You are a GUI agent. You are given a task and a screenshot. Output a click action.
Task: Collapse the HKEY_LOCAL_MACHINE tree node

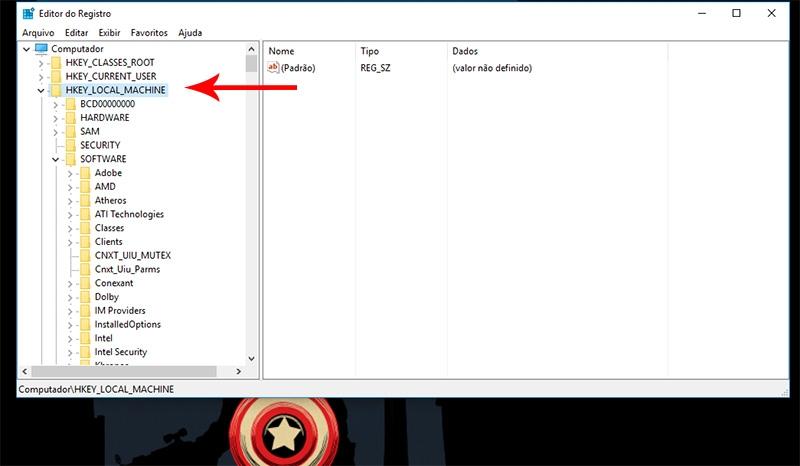[x=41, y=91]
